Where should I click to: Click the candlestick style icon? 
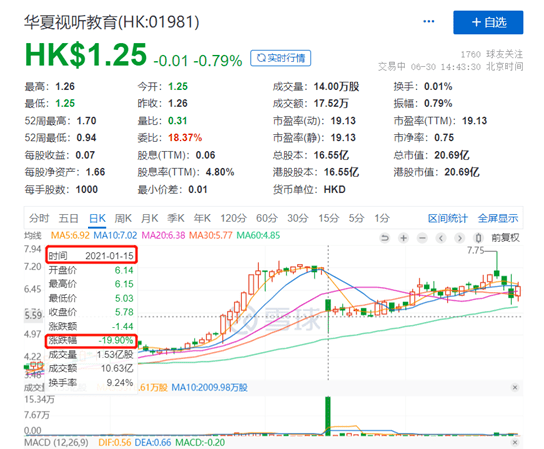[478, 238]
